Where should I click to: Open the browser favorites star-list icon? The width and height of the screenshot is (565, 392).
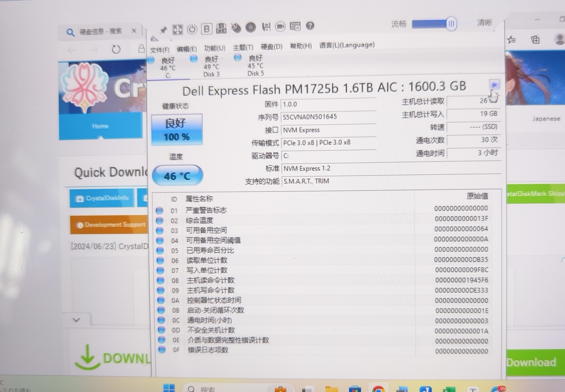[511, 40]
